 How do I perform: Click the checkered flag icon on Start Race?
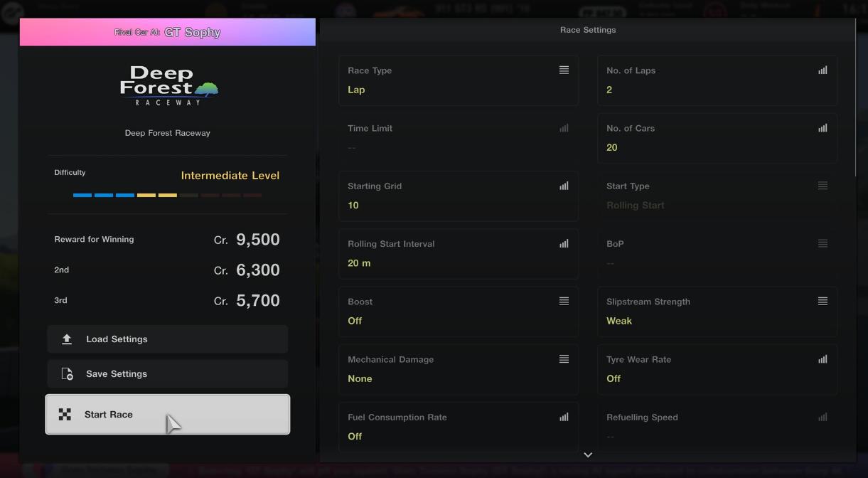point(65,415)
